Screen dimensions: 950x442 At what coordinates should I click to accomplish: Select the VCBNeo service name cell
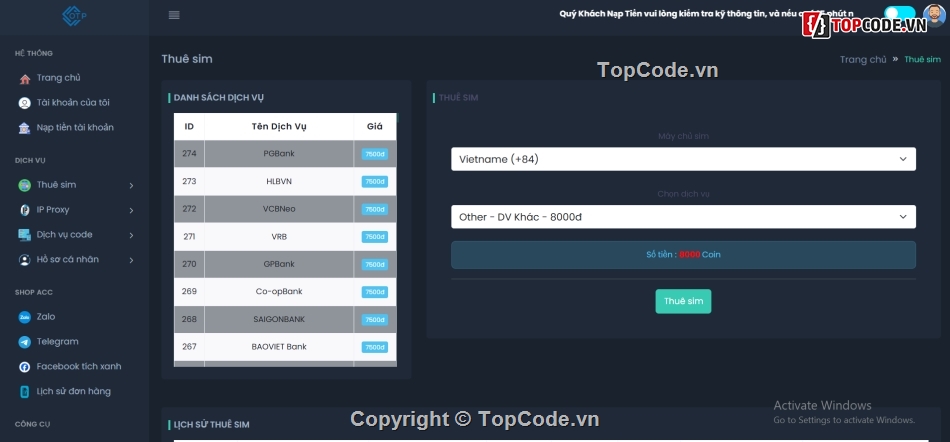click(x=279, y=209)
